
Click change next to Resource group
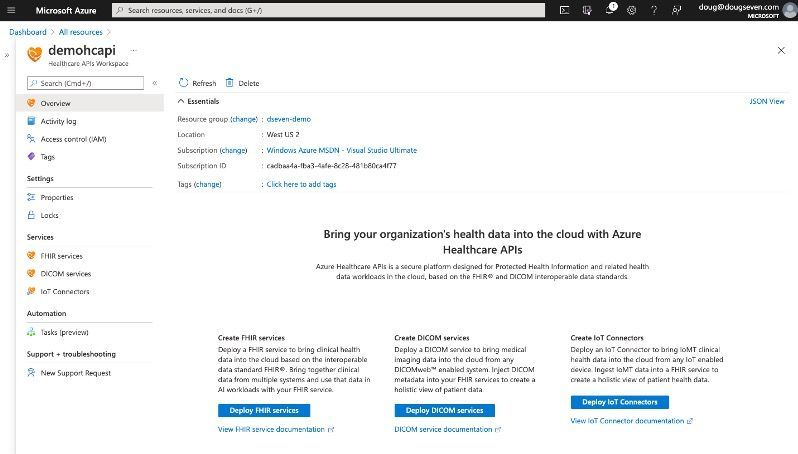pos(244,119)
